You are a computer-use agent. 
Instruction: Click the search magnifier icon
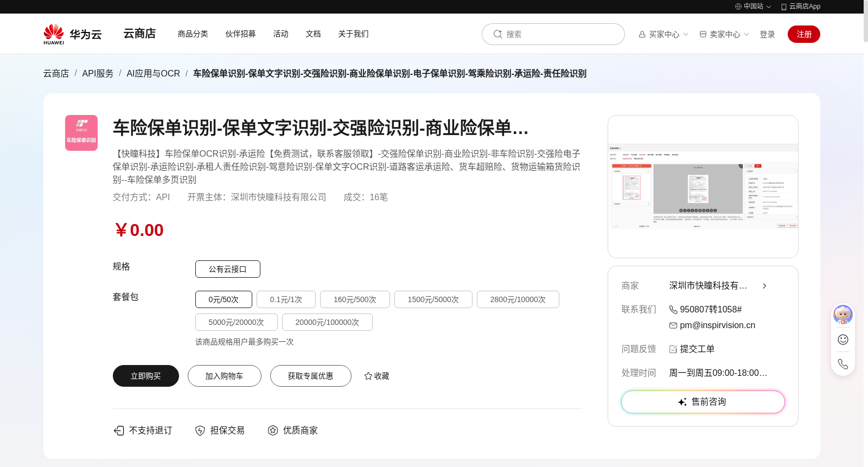(497, 34)
